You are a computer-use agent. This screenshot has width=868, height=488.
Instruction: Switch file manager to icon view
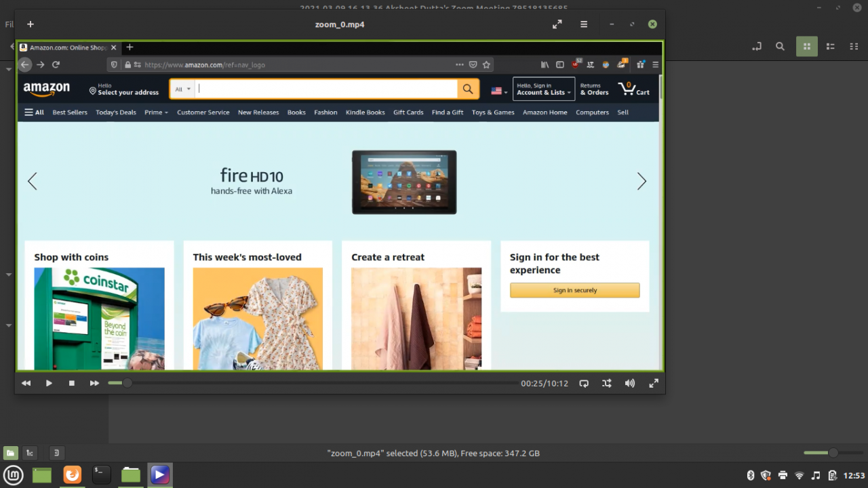[x=807, y=47]
